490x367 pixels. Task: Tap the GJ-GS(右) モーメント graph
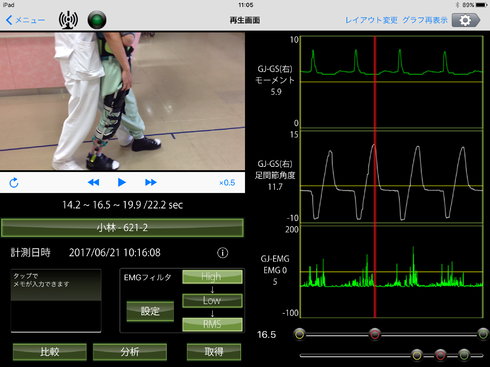[392, 82]
